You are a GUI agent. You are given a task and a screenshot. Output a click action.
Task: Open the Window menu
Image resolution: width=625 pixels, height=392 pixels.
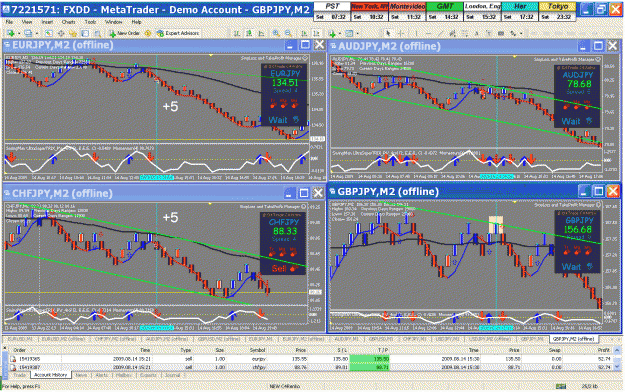pos(114,22)
